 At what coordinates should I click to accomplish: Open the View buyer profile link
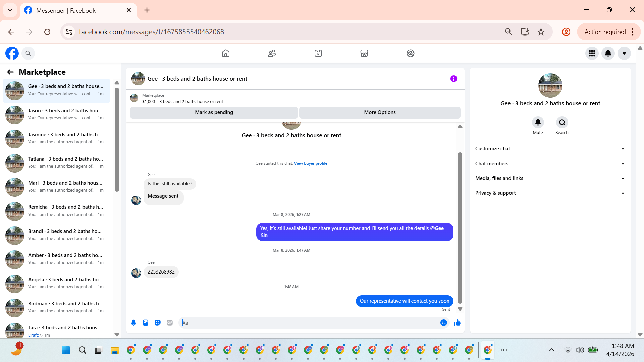point(311,163)
